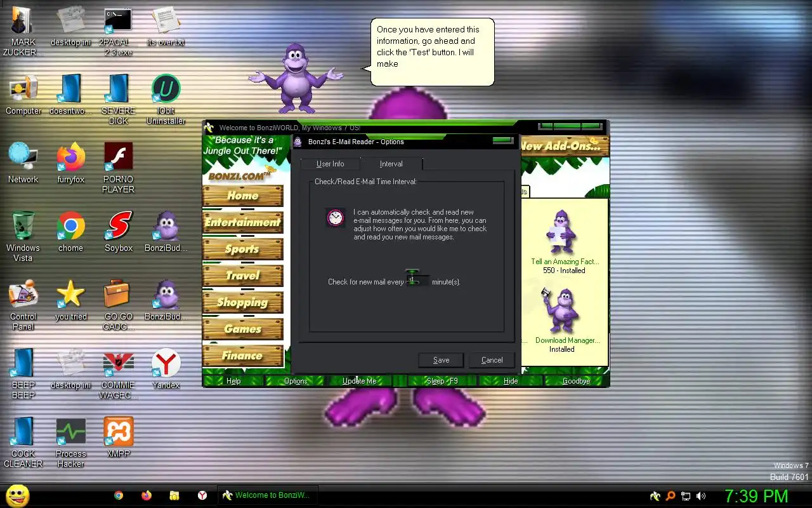Image resolution: width=812 pixels, height=508 pixels.
Task: Open the Entertainment section in BonziWORLD
Action: pyautogui.click(x=242, y=222)
